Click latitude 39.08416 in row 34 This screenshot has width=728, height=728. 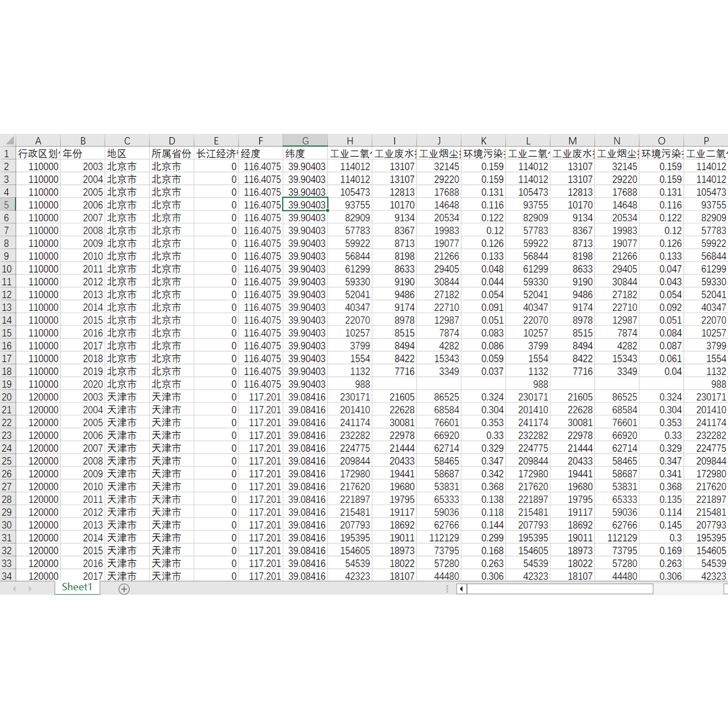305,576
